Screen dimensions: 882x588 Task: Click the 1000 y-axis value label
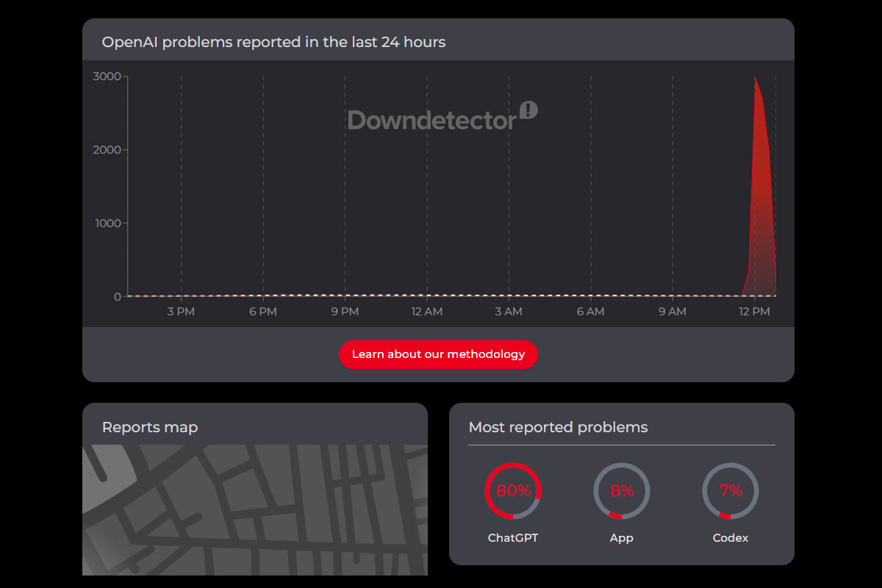pos(109,223)
